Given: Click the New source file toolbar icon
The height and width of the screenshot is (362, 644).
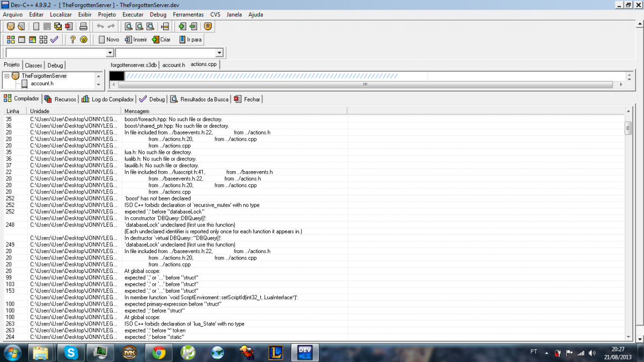Looking at the screenshot, I should pyautogui.click(x=36, y=26).
